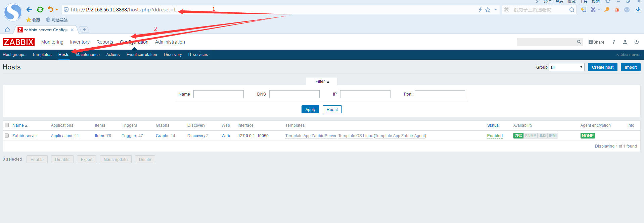Open the Inventory menu

tap(80, 42)
